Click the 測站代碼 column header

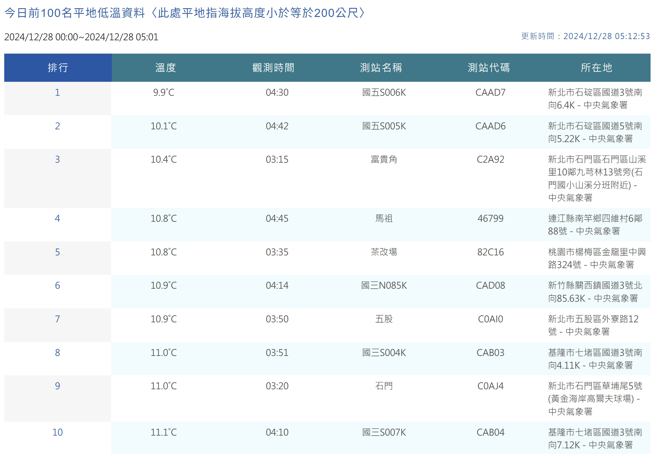pos(489,67)
